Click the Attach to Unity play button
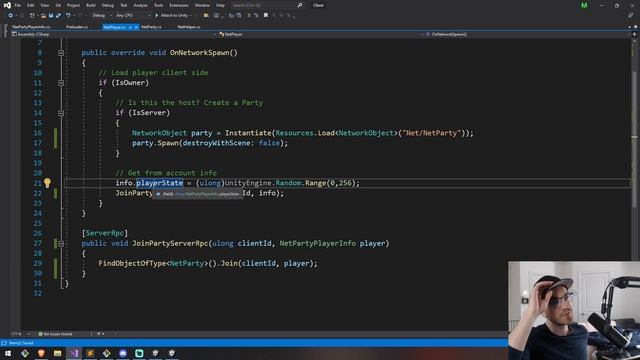The width and height of the screenshot is (640, 360). [x=173, y=16]
